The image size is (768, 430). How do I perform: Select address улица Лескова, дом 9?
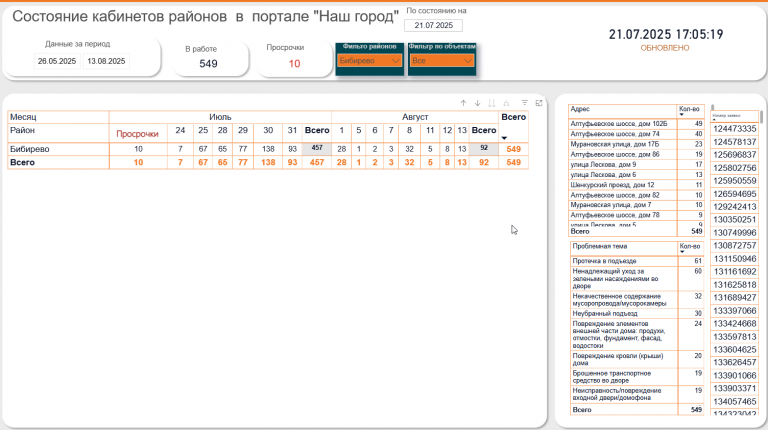coord(603,165)
